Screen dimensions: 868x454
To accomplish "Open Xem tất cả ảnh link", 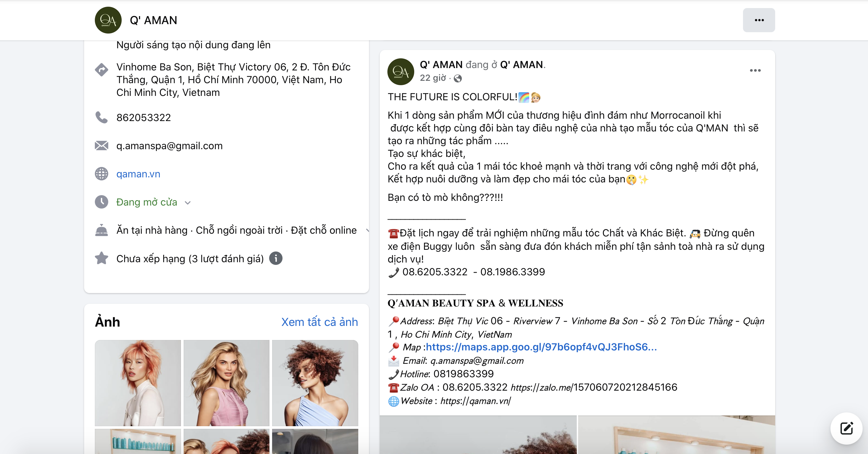I will click(319, 322).
